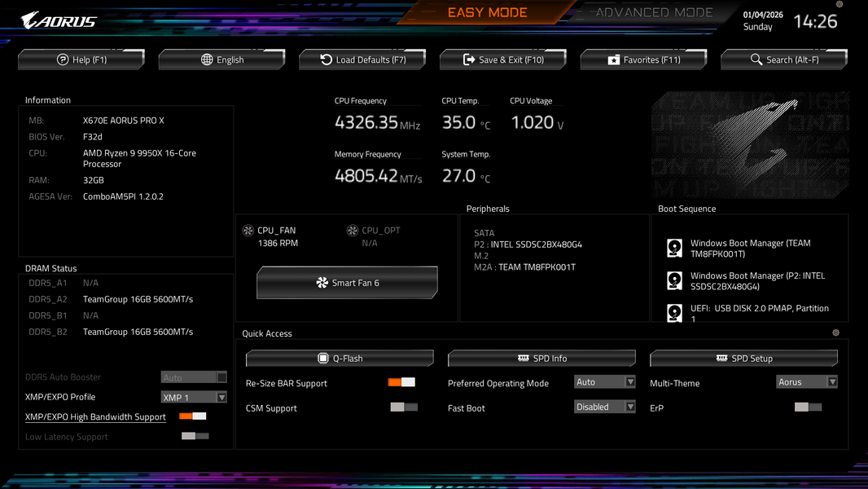Click the help question mark icon
This screenshot has width=868, height=489.
pyautogui.click(x=63, y=59)
